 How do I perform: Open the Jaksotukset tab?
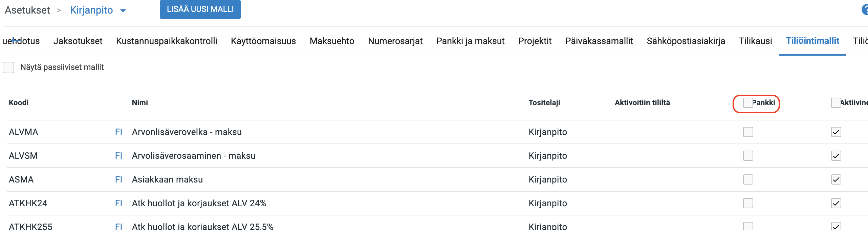tap(78, 41)
